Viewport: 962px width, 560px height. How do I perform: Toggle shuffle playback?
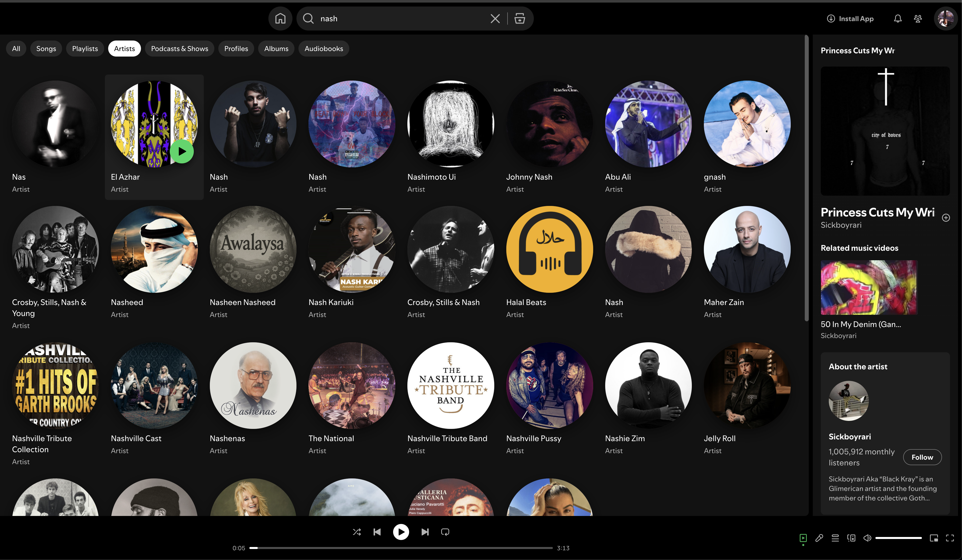pyautogui.click(x=357, y=532)
